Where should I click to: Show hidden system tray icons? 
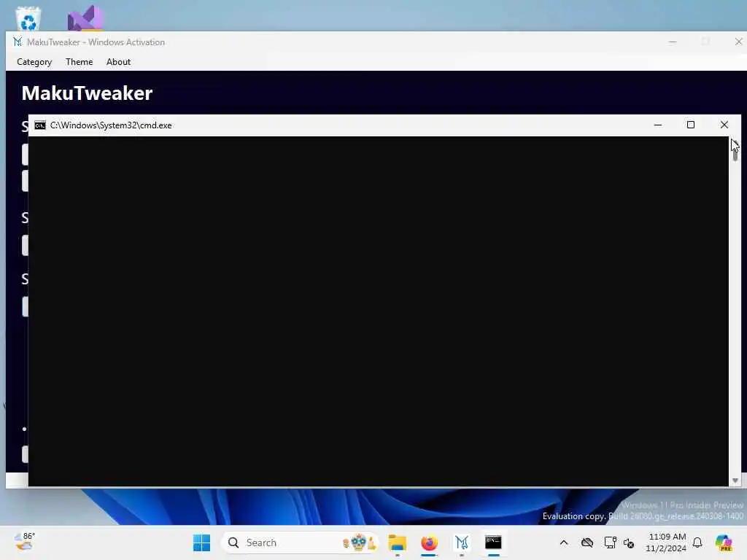coord(564,542)
